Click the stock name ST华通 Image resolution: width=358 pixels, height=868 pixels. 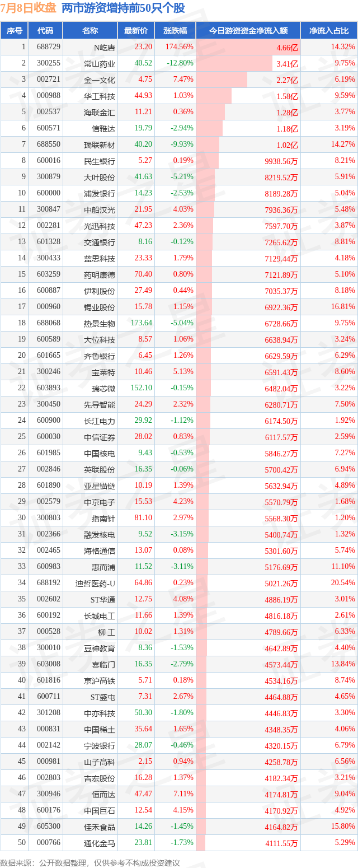click(x=103, y=599)
